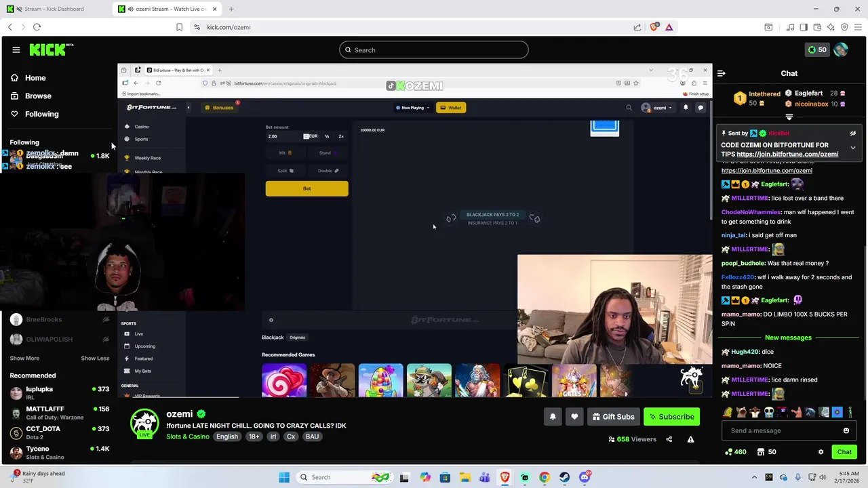The height and width of the screenshot is (488, 868).
Task: Open recommended channel Tyceno
Action: pos(60,453)
